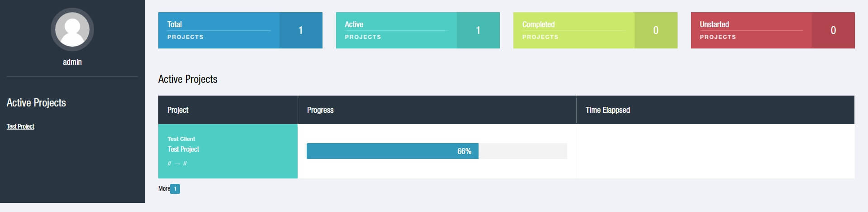Screen dimensions: 868x212
Task: Click the More badge showing 1
Action: point(175,189)
